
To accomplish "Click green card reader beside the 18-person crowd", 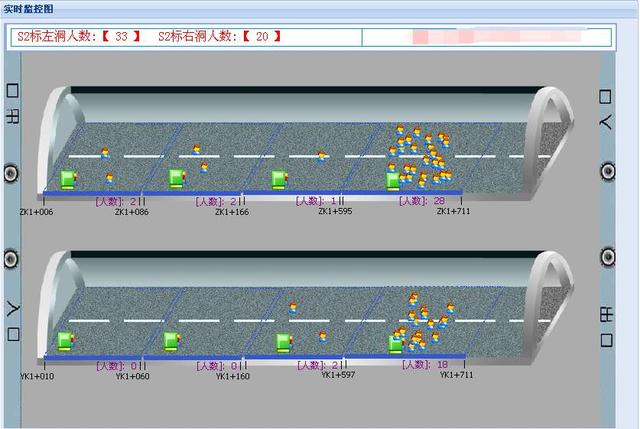I will pyautogui.click(x=396, y=344).
